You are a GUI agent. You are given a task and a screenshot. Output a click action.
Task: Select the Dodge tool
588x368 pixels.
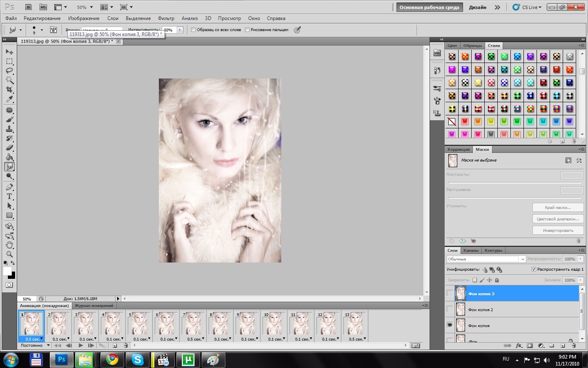[x=9, y=176]
